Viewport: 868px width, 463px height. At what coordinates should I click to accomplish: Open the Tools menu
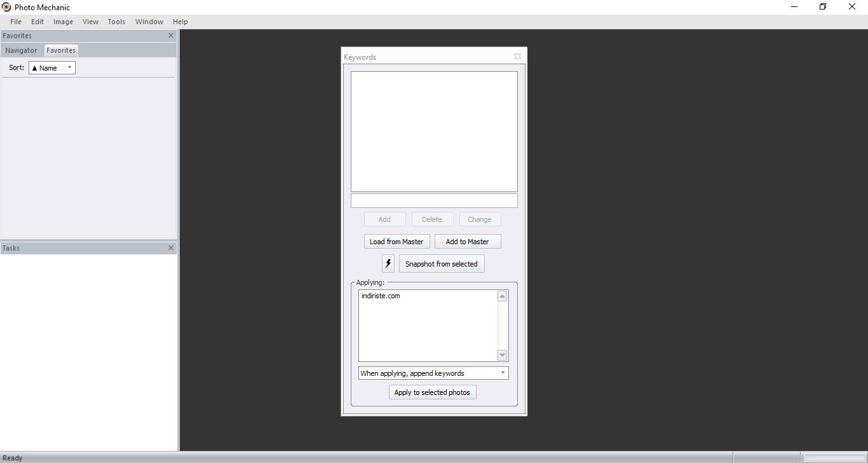click(116, 22)
